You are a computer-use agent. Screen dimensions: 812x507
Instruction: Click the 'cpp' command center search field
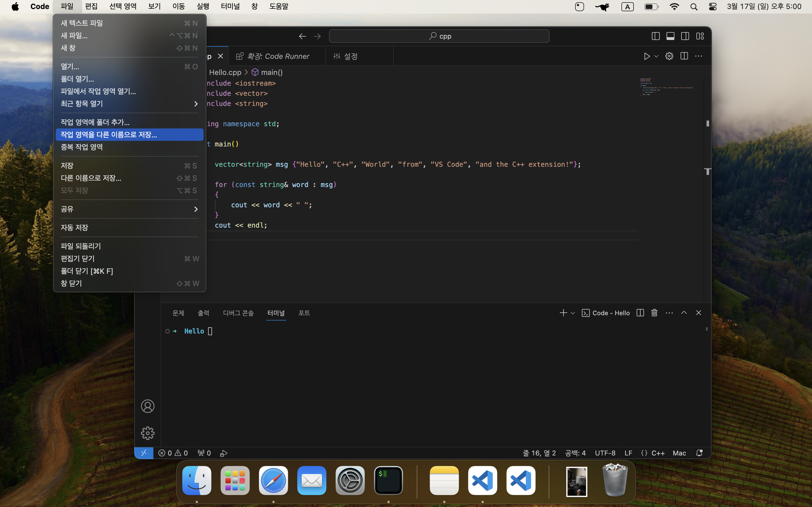pos(439,36)
